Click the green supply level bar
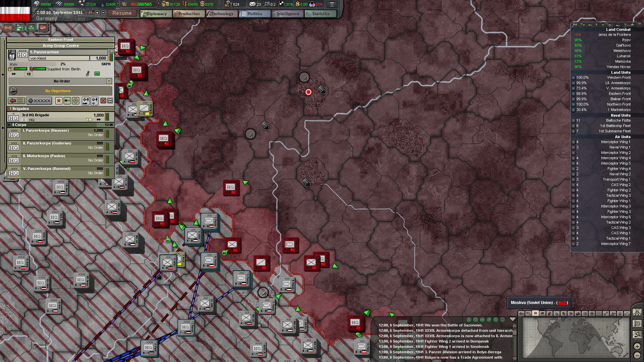This screenshot has height=362, width=644. click(x=20, y=69)
